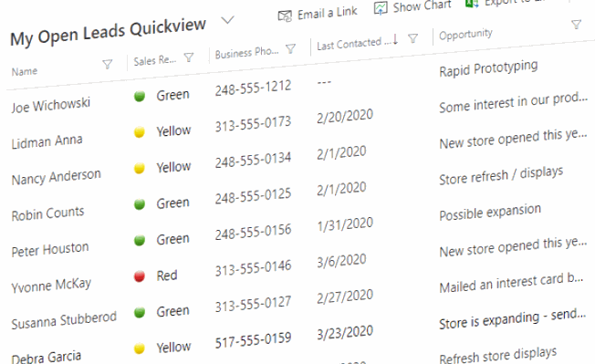The height and width of the screenshot is (364, 595).
Task: Select Yellow rating text in Lidman Anna row
Action: coord(173,131)
